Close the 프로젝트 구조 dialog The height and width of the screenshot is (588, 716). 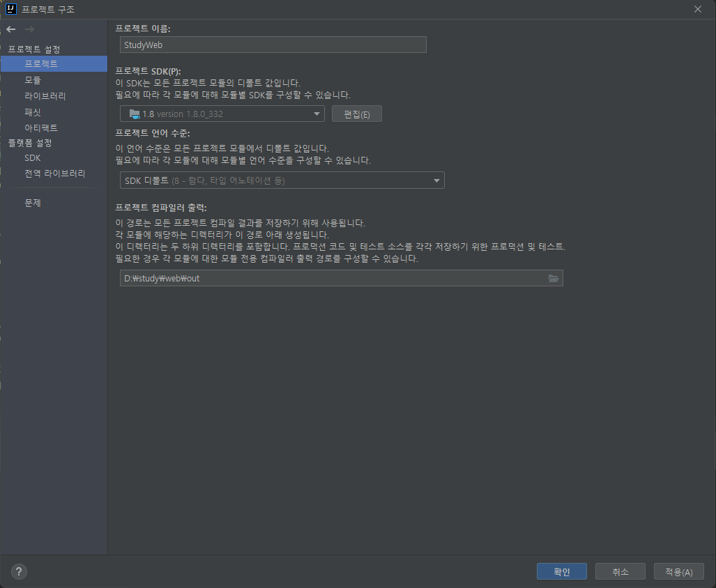[697, 9]
